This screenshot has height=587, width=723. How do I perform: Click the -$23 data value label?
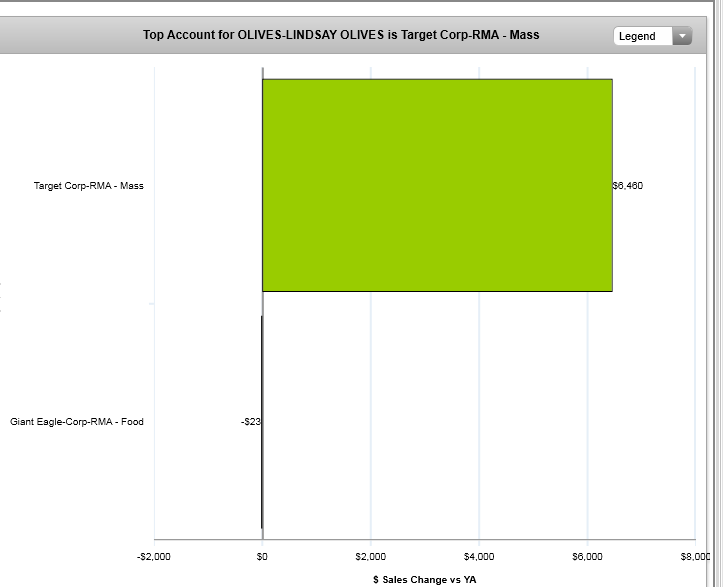pyautogui.click(x=250, y=422)
